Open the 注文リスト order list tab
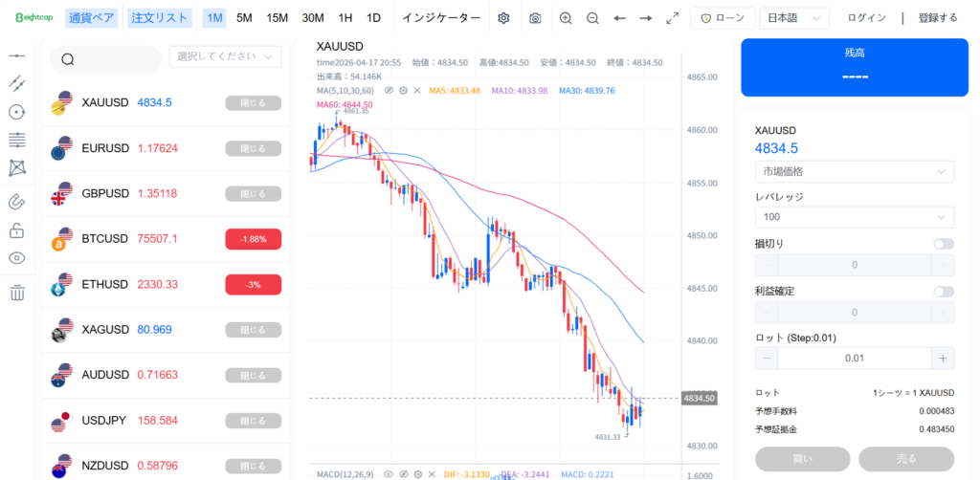 click(160, 18)
